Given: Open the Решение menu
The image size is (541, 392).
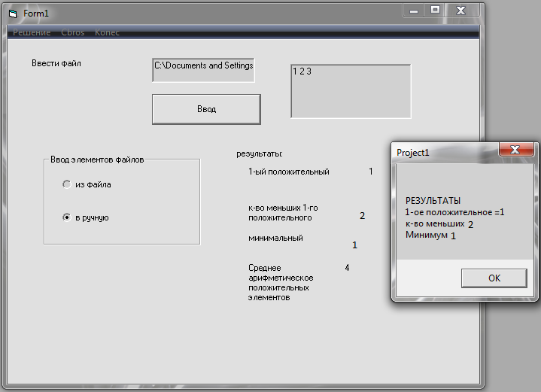Looking at the screenshot, I should tap(32, 32).
